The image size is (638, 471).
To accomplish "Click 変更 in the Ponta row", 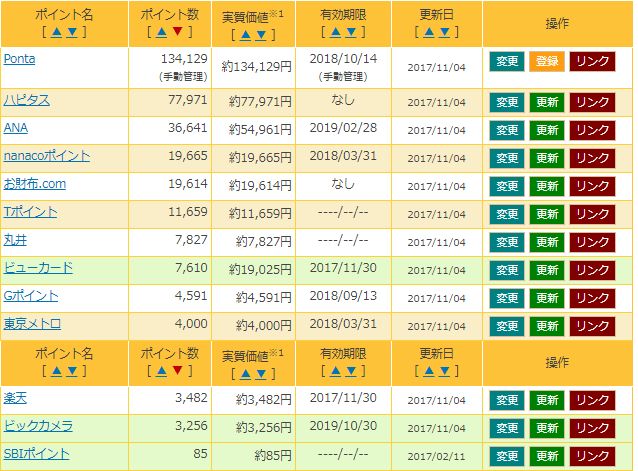I will click(507, 61).
